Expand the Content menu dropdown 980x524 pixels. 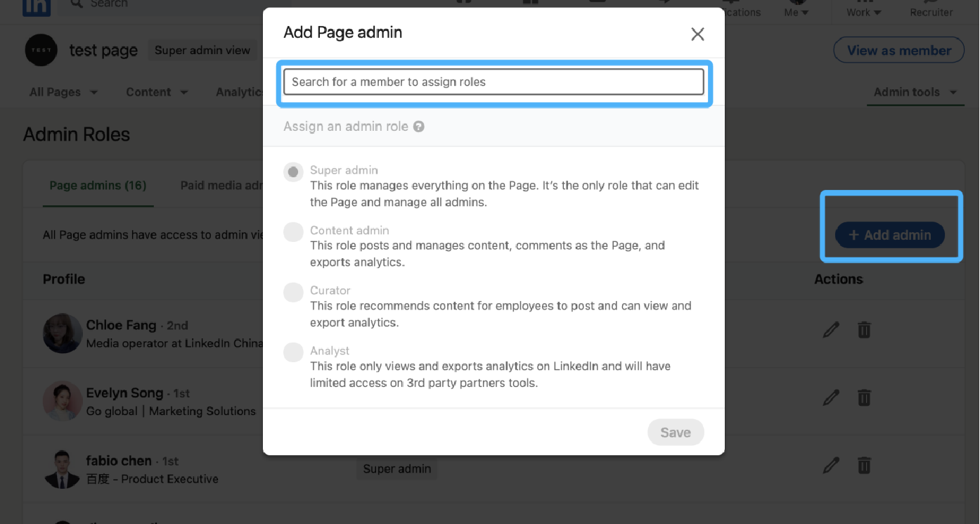click(157, 92)
